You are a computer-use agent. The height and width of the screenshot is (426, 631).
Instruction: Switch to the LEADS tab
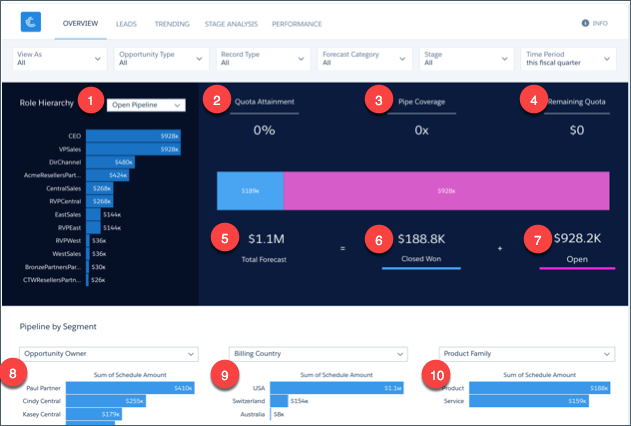coord(126,24)
